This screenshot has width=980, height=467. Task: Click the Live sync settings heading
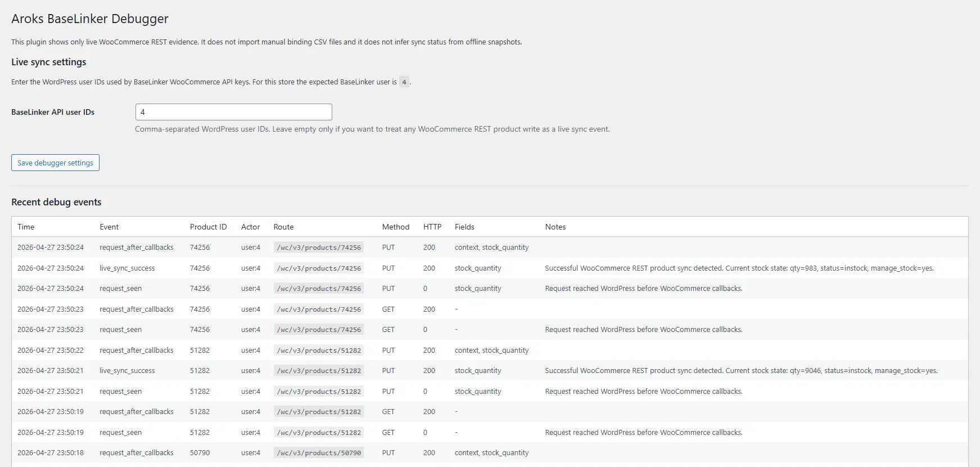pos(49,62)
